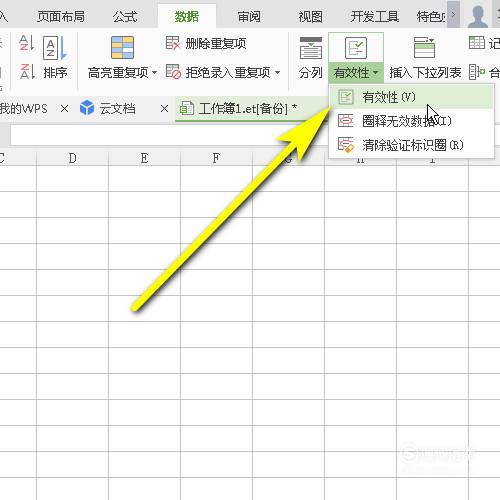Select column D header

(72, 158)
